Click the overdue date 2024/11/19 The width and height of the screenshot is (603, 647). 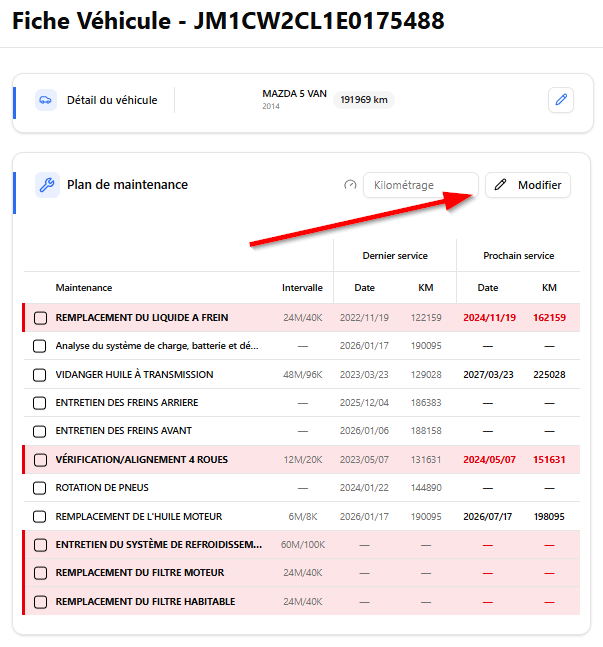pyautogui.click(x=488, y=318)
